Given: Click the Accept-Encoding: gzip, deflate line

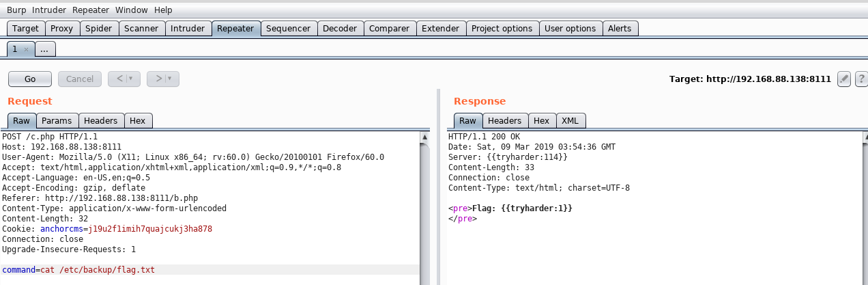Looking at the screenshot, I should click(74, 188).
